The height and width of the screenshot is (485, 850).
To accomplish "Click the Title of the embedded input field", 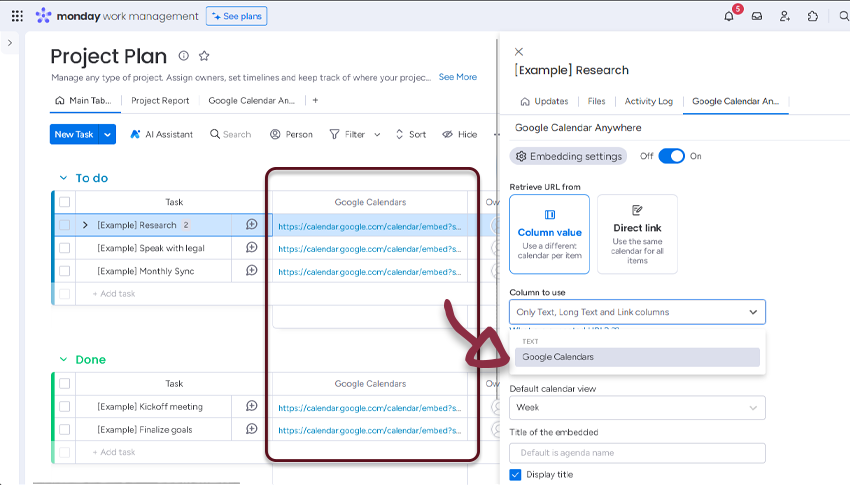I will (x=637, y=453).
